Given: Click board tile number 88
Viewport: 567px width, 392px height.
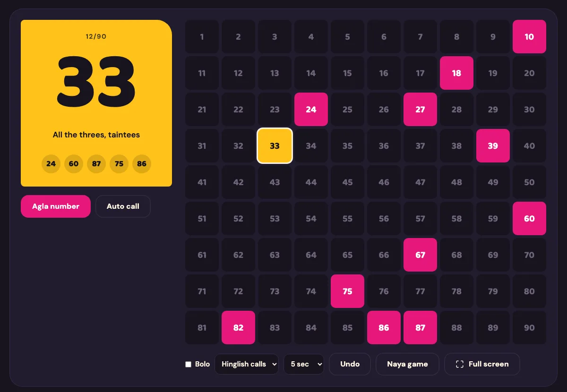Looking at the screenshot, I should click(456, 328).
